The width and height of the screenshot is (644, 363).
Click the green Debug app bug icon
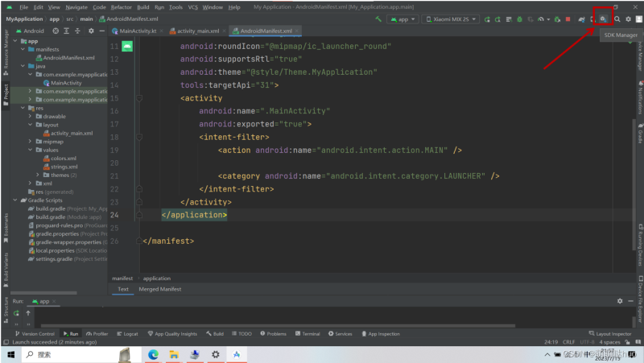pos(519,19)
